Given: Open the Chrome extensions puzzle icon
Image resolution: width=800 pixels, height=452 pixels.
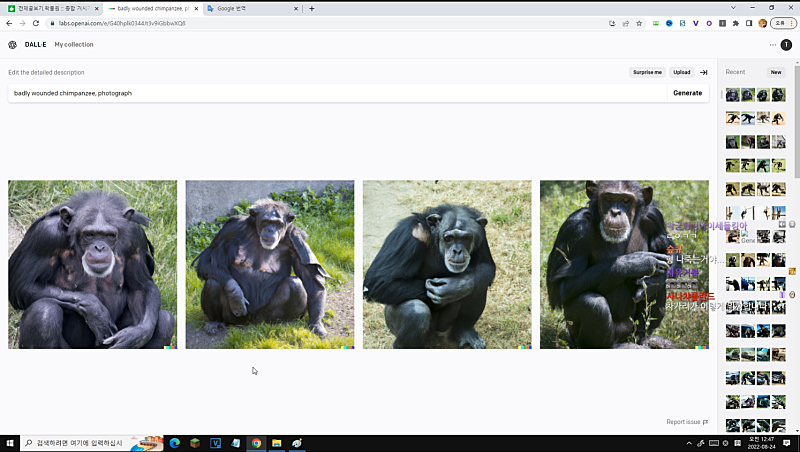Looking at the screenshot, I should (x=736, y=23).
